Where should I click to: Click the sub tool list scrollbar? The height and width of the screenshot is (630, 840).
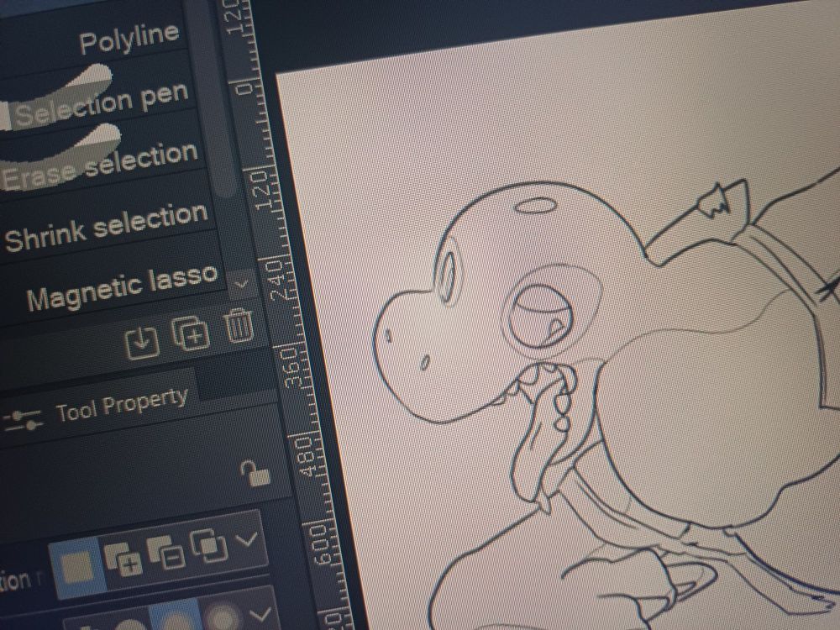212,99
